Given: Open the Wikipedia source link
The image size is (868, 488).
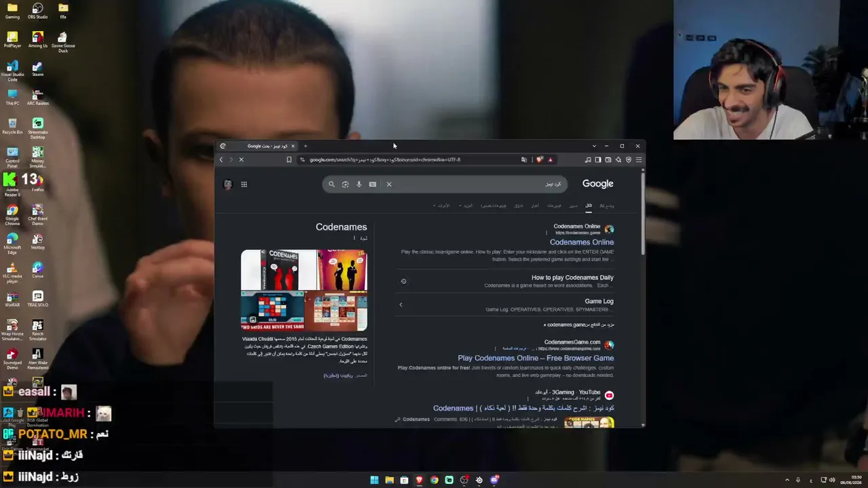Looking at the screenshot, I should pos(338,375).
